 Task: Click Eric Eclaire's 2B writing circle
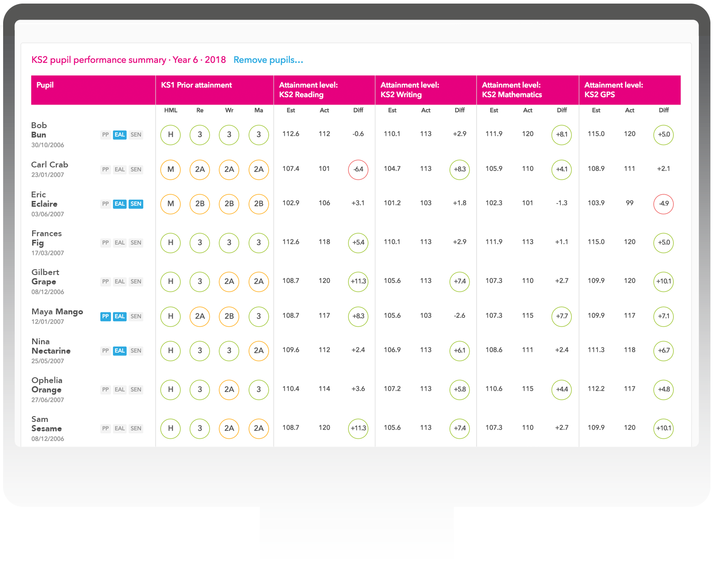229,204
